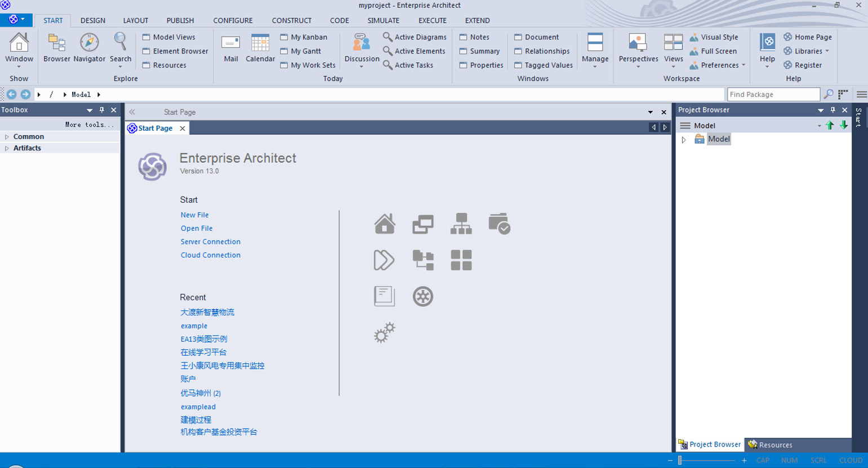868x468 pixels.
Task: Click the Manage windows icon
Action: click(x=595, y=43)
